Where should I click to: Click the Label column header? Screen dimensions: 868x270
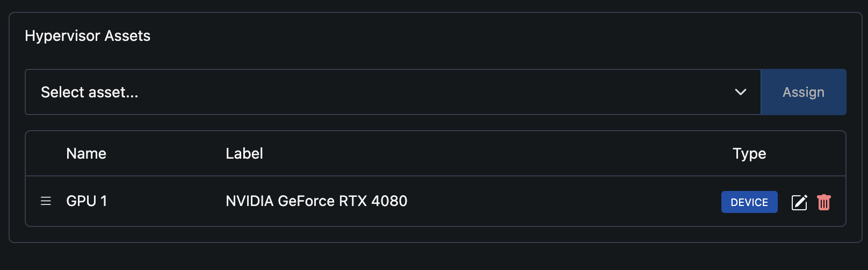pyautogui.click(x=244, y=154)
